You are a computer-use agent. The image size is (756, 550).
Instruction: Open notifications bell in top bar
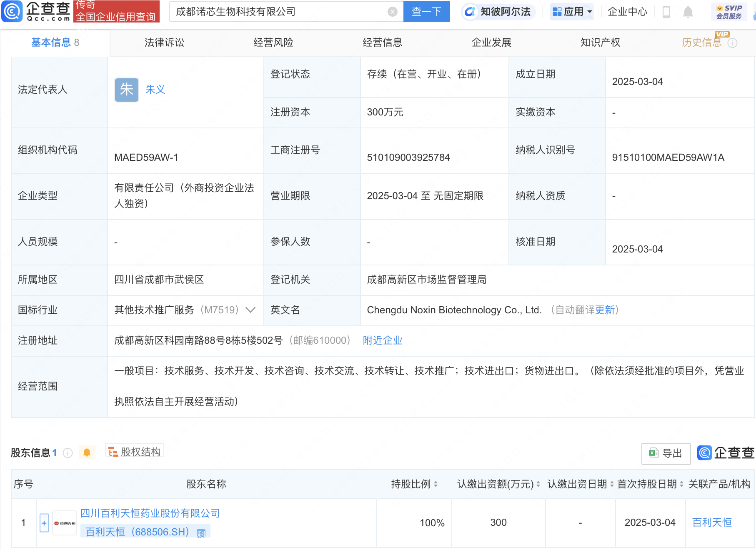tap(688, 12)
